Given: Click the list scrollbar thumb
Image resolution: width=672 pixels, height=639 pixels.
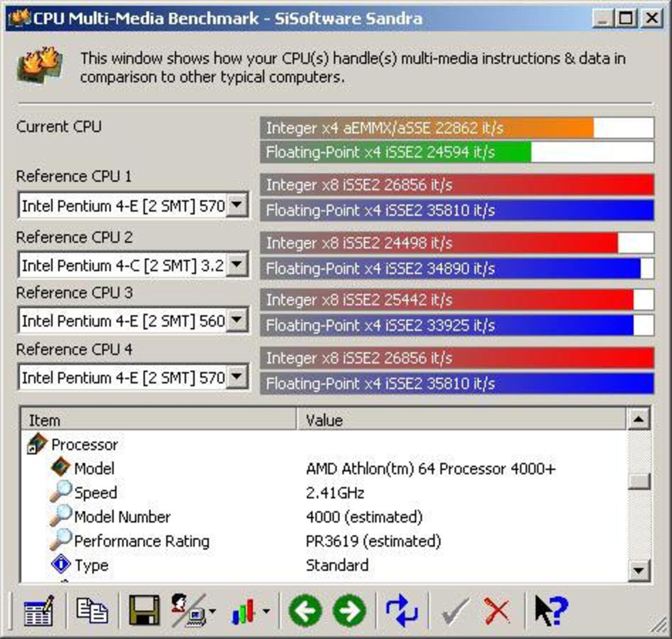Looking at the screenshot, I should tap(639, 481).
